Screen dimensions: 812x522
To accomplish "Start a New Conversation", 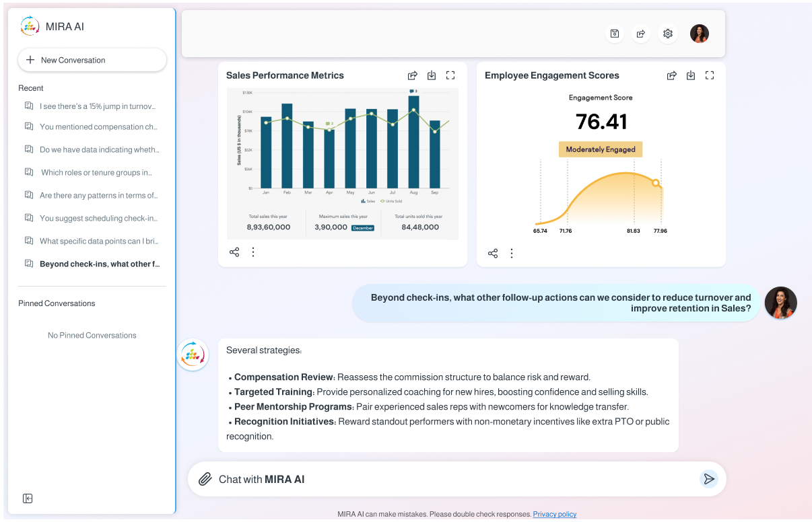I will pos(92,60).
